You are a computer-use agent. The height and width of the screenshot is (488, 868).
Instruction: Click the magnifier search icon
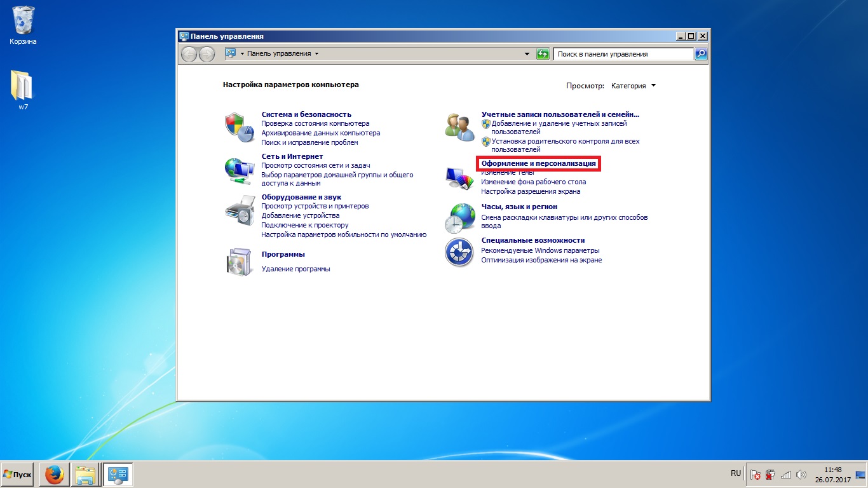pos(701,54)
